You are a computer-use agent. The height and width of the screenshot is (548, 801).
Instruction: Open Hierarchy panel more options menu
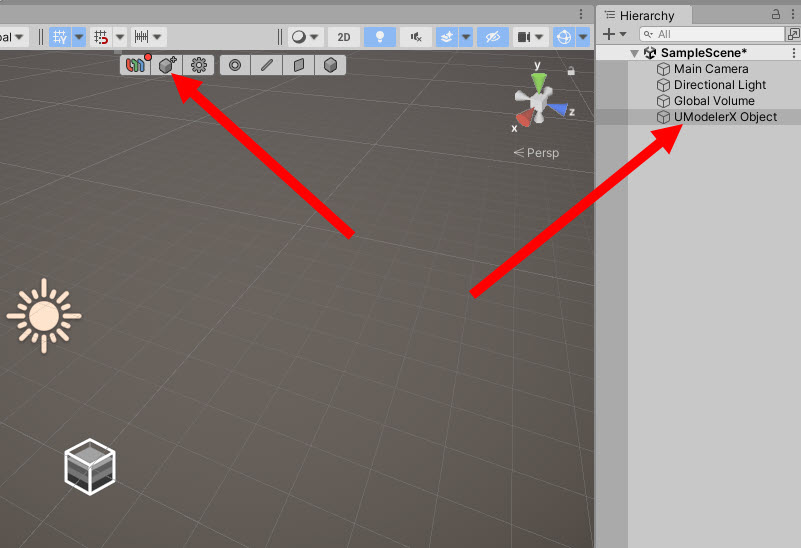pyautogui.click(x=793, y=14)
